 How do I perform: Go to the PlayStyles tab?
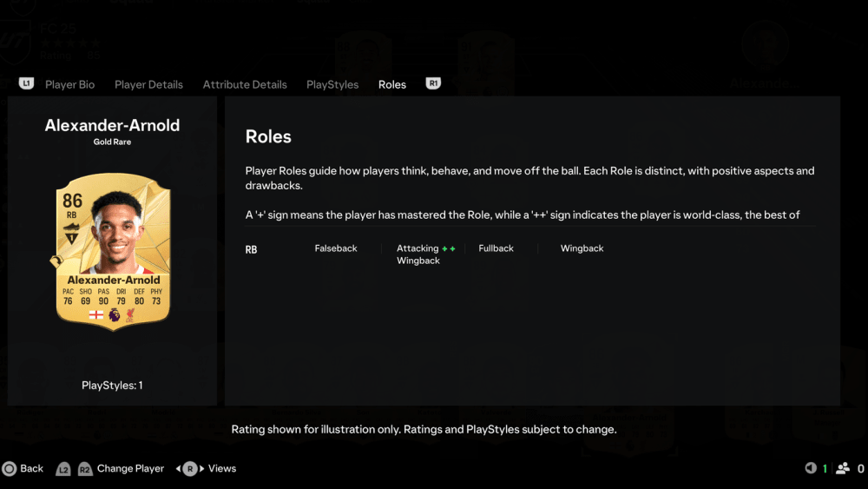[x=332, y=85]
